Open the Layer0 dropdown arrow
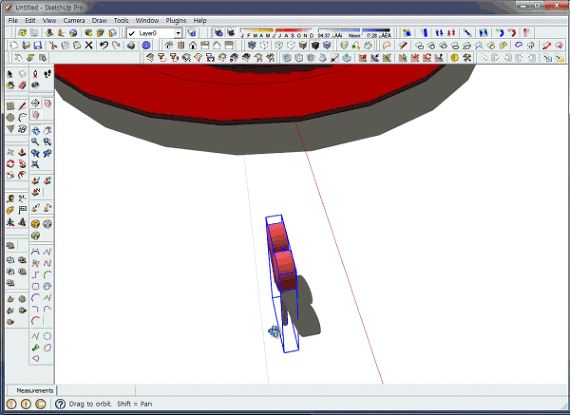Screen dimensions: 570x415 (178, 33)
